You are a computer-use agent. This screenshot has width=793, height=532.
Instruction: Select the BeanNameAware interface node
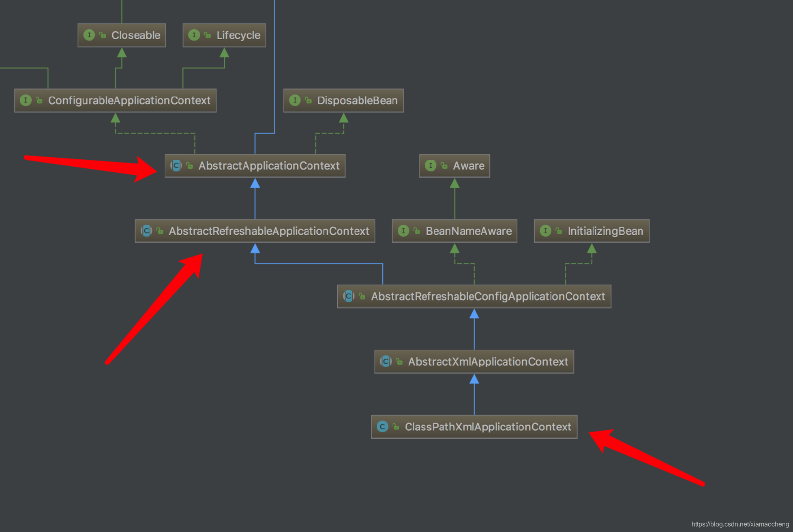(468, 231)
